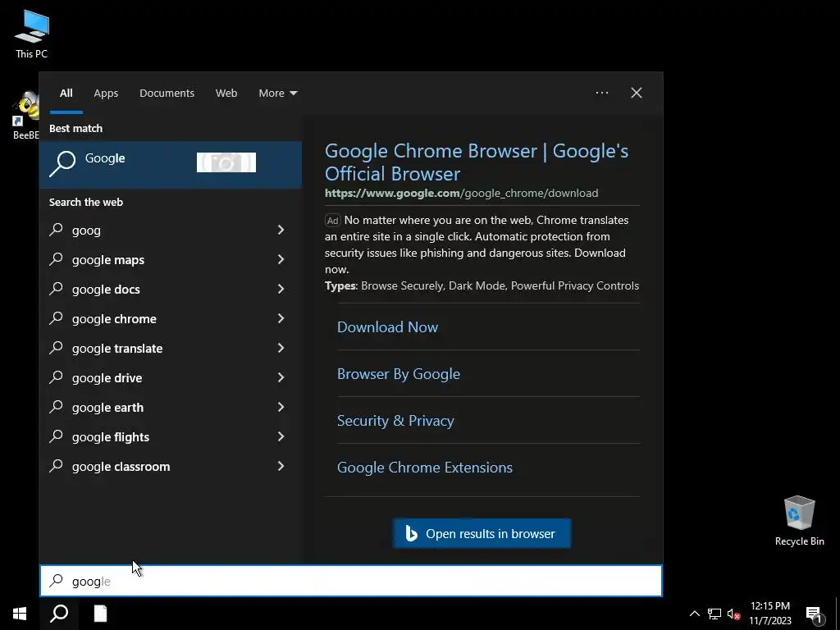Click the Download Now link

tap(387, 326)
